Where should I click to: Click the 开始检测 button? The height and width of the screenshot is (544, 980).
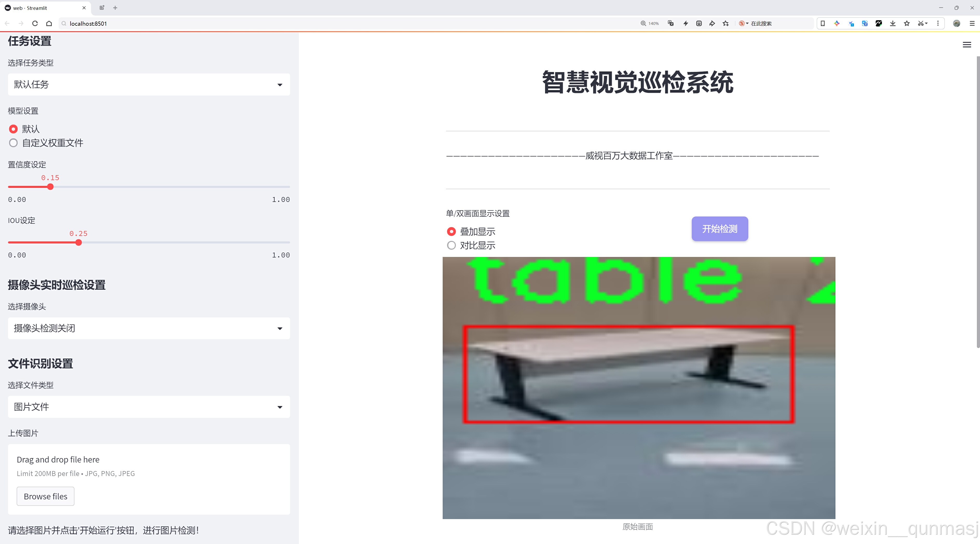(719, 229)
